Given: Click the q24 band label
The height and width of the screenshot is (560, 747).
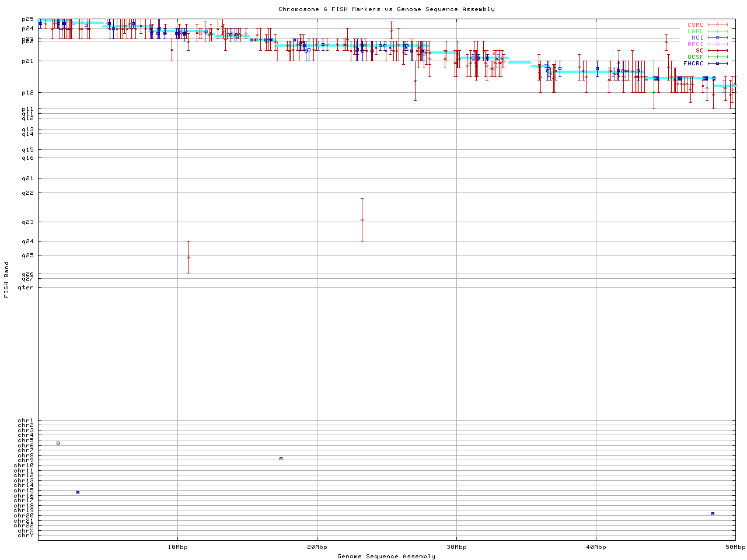Looking at the screenshot, I should click(x=28, y=242).
